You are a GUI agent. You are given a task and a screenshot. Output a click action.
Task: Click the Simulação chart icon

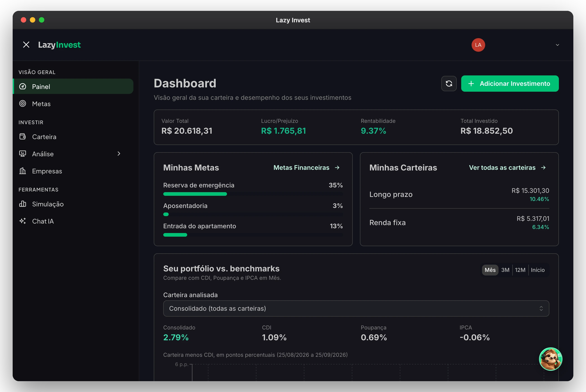tap(23, 204)
